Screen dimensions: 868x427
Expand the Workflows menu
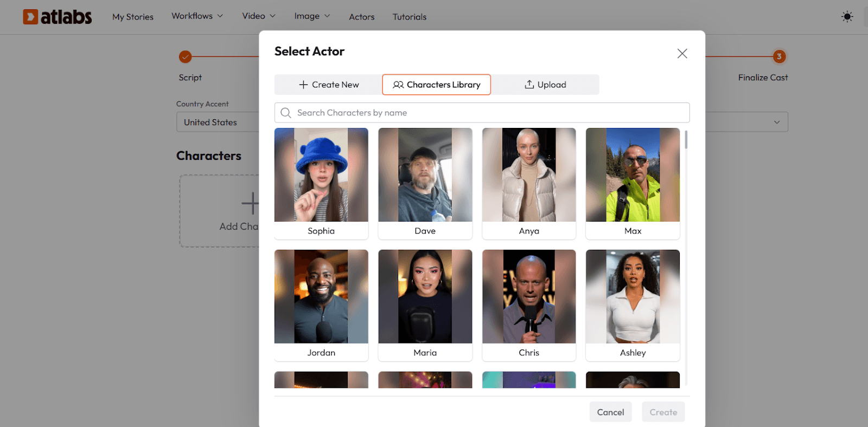(197, 16)
